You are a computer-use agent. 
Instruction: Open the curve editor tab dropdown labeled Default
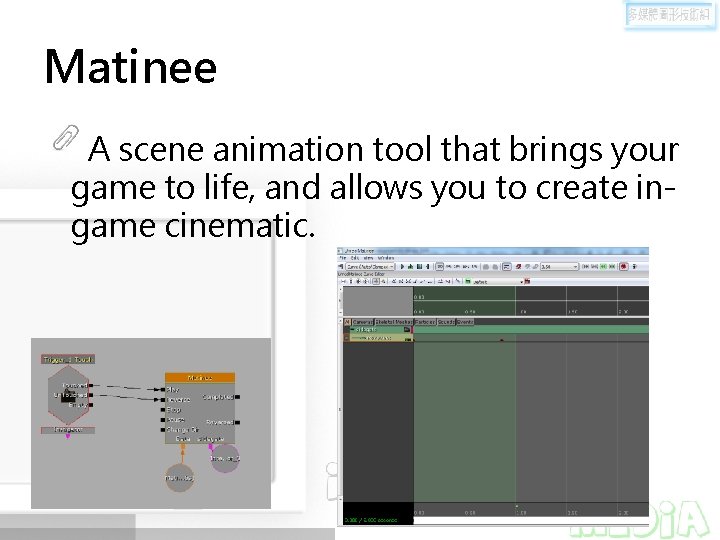click(x=498, y=281)
